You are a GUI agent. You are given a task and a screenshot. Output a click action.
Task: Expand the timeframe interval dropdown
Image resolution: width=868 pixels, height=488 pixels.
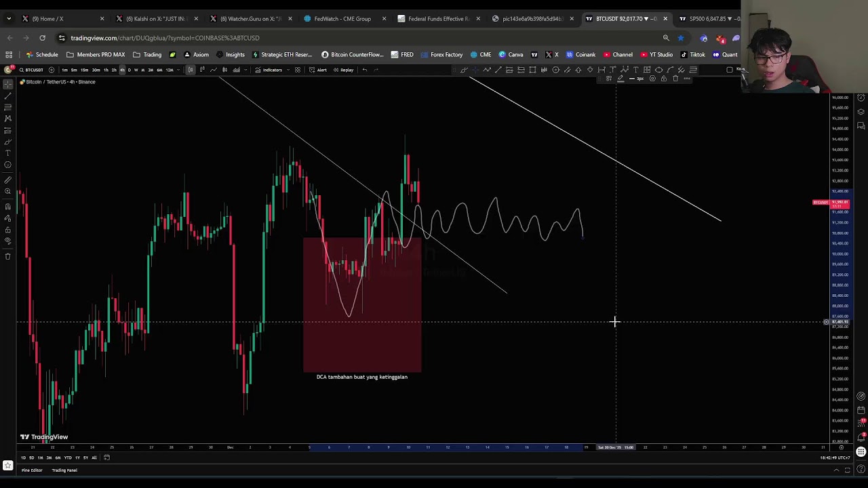click(178, 70)
